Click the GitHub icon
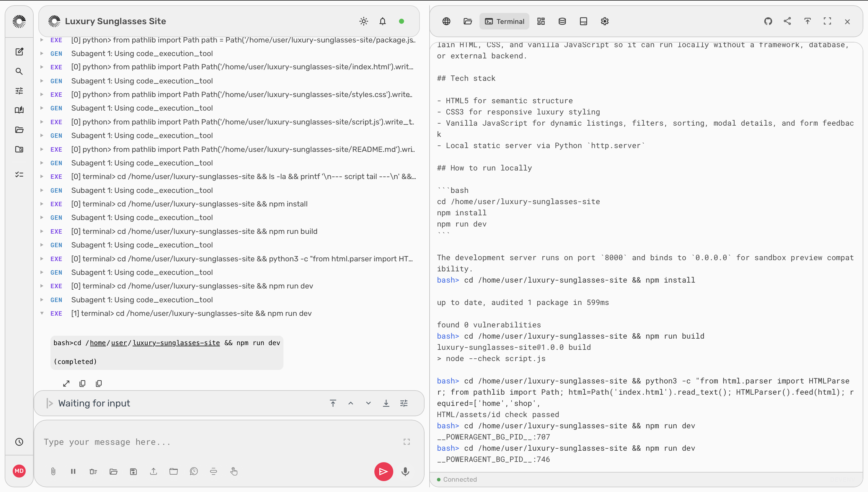 pos(768,21)
